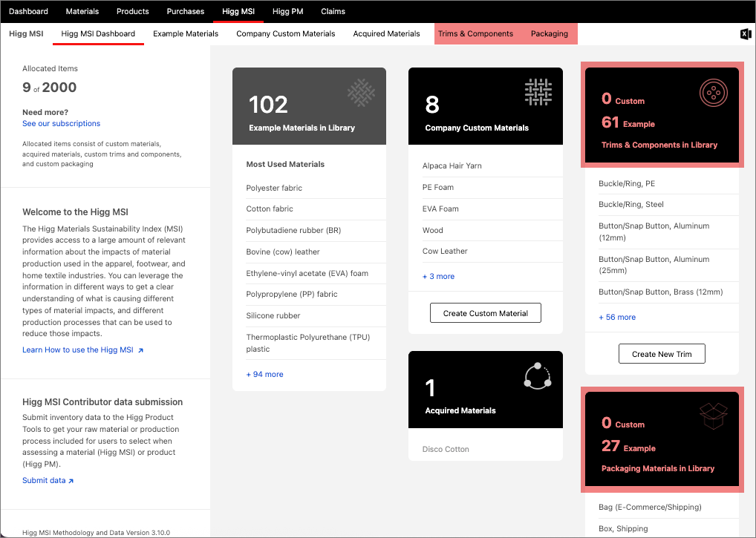Open the Trims & Components in Library card
This screenshot has width=756, height=538.
662,114
